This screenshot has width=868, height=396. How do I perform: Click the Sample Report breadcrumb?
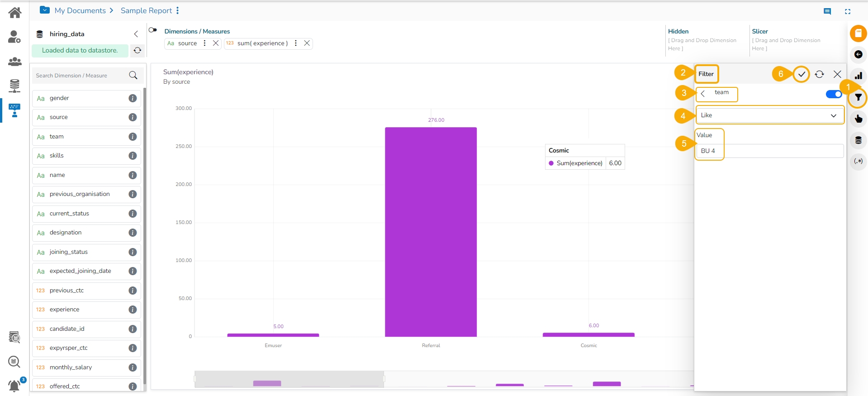[146, 10]
